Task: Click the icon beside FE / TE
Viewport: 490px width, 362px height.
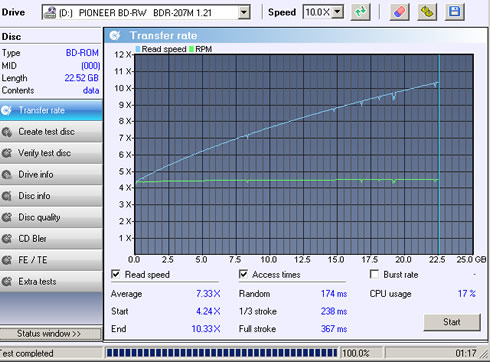Action: (x=7, y=260)
